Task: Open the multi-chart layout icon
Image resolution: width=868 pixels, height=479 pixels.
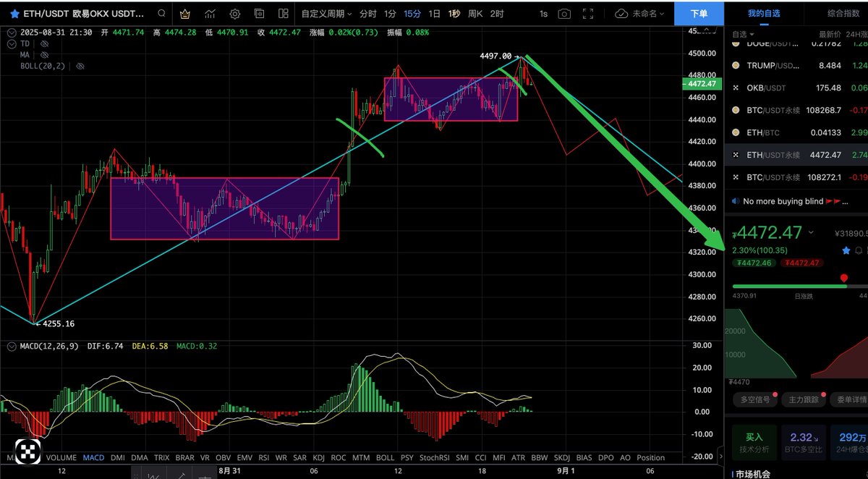Action: [284, 14]
